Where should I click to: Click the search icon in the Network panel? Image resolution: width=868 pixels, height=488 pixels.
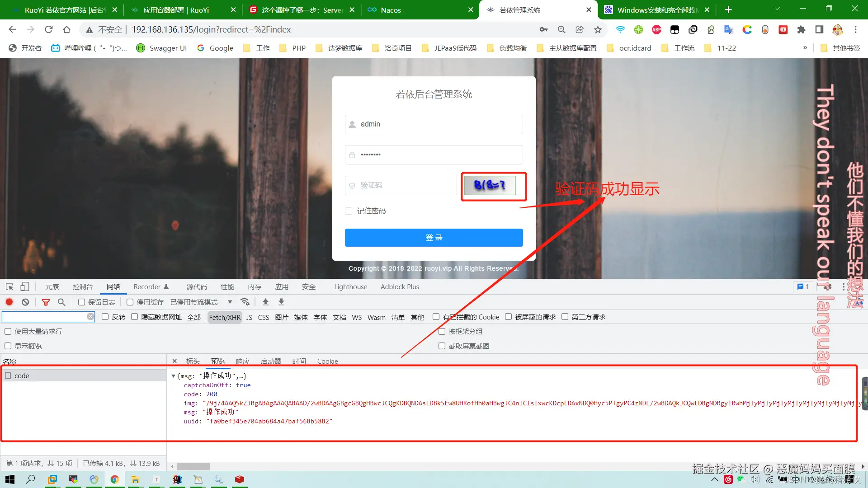click(62, 302)
